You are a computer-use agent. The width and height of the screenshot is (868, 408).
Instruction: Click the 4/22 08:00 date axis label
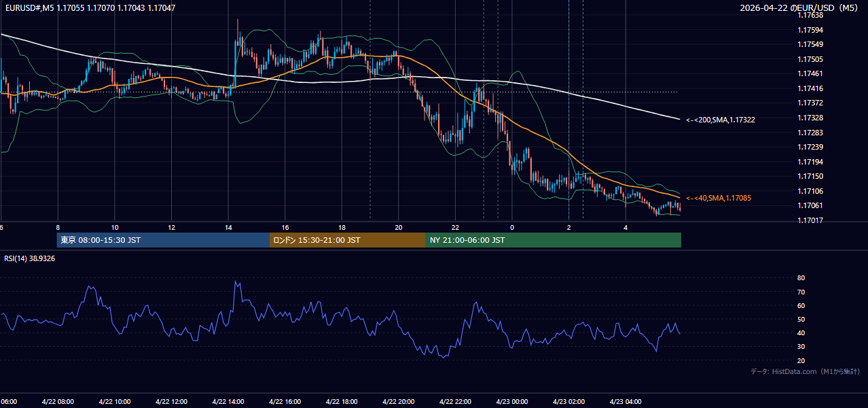(58, 402)
